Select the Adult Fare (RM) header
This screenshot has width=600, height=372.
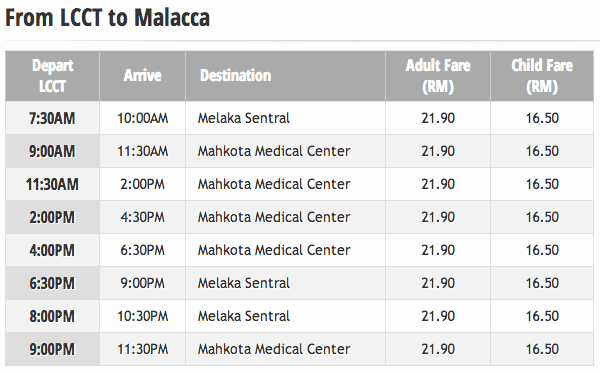tap(438, 76)
